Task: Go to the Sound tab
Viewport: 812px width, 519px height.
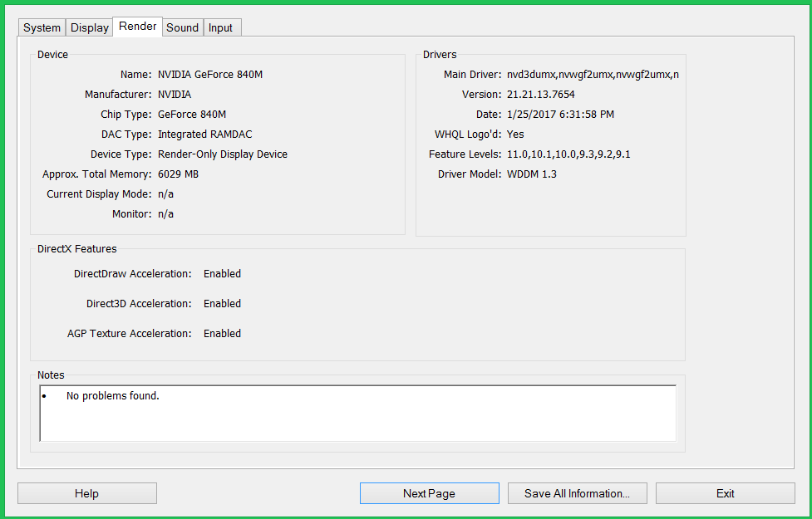Action: click(x=182, y=27)
